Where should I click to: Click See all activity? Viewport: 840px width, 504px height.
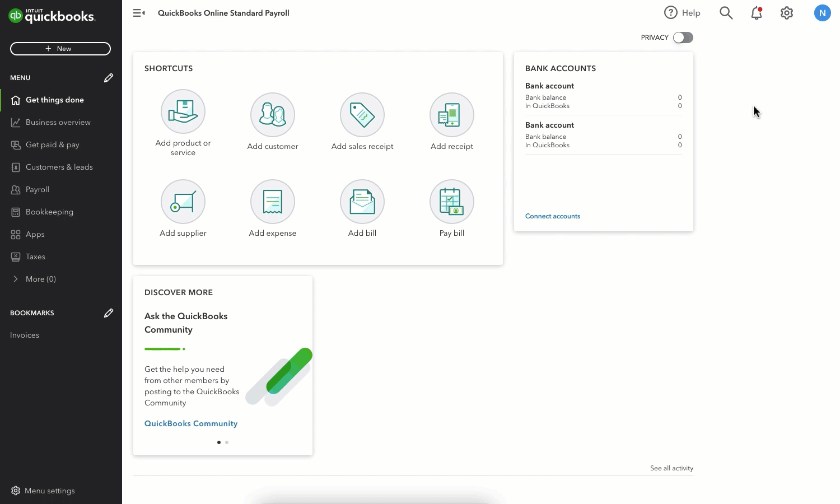tap(671, 468)
